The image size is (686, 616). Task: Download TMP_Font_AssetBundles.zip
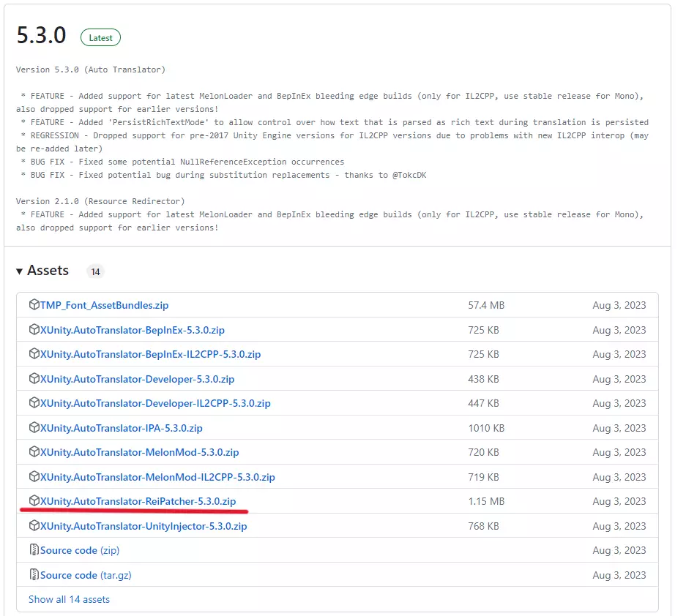click(x=104, y=305)
